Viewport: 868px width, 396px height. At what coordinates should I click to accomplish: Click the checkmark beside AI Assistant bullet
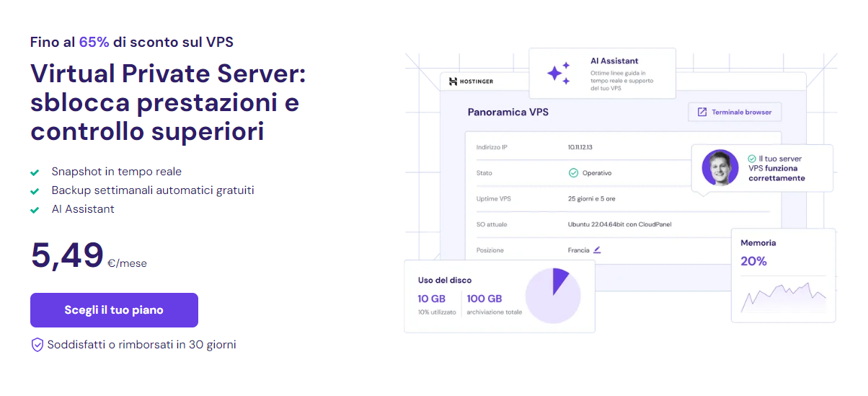coord(34,210)
